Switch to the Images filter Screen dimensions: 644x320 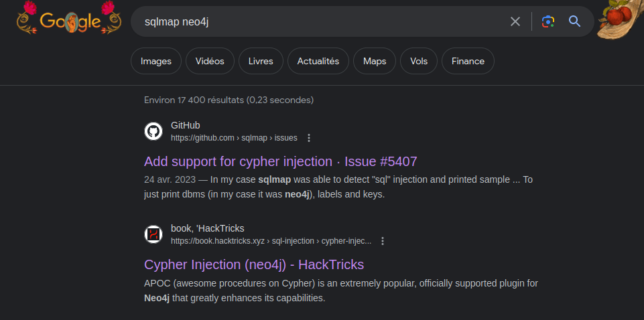pyautogui.click(x=155, y=61)
